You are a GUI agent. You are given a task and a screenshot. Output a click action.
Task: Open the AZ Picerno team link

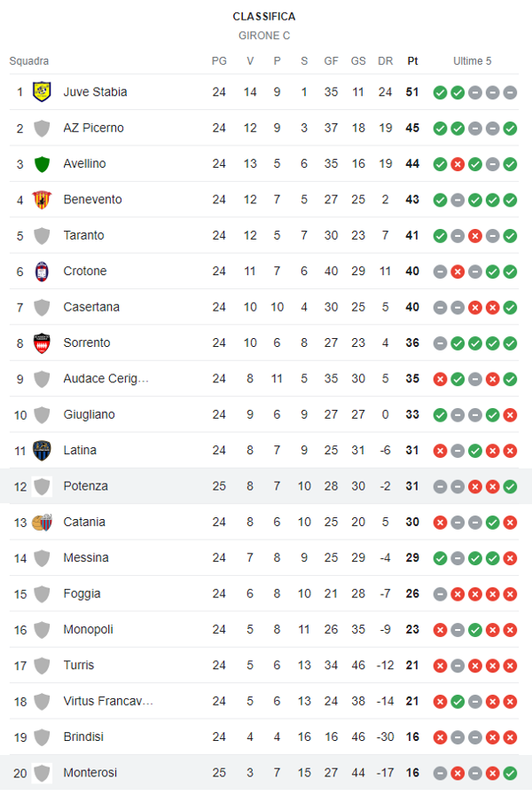click(x=93, y=128)
